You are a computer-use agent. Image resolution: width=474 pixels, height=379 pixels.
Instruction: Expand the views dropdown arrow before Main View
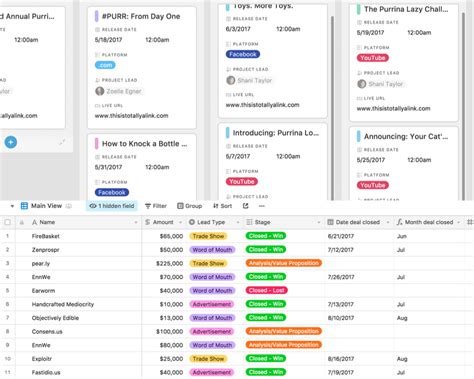[x=12, y=206]
